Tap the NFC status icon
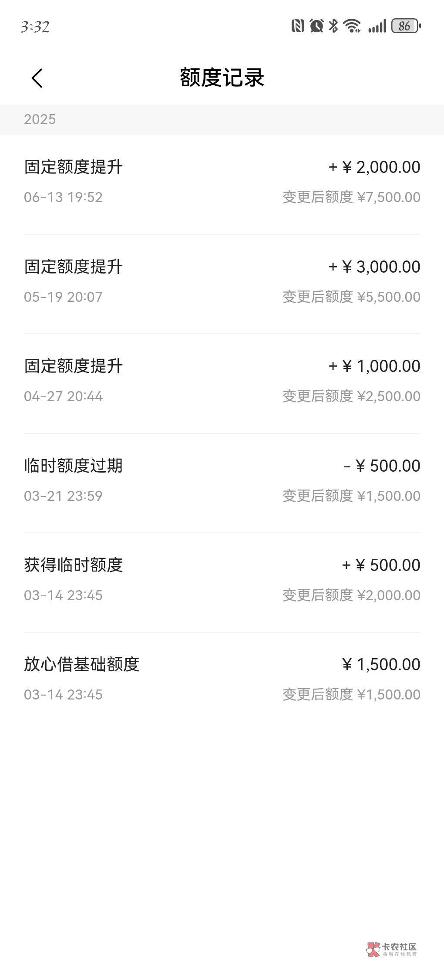444x980 pixels. (x=298, y=26)
